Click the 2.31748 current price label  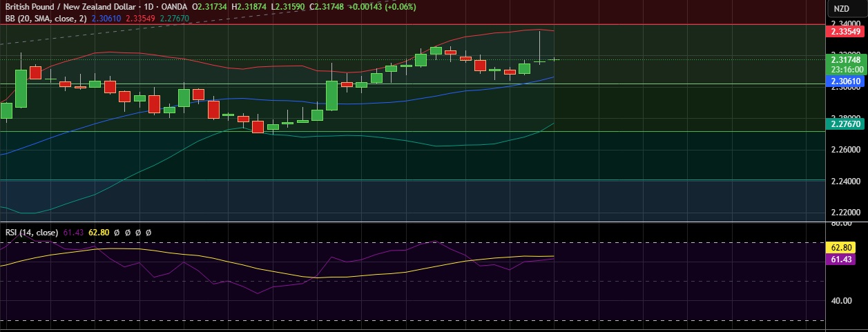coord(845,60)
